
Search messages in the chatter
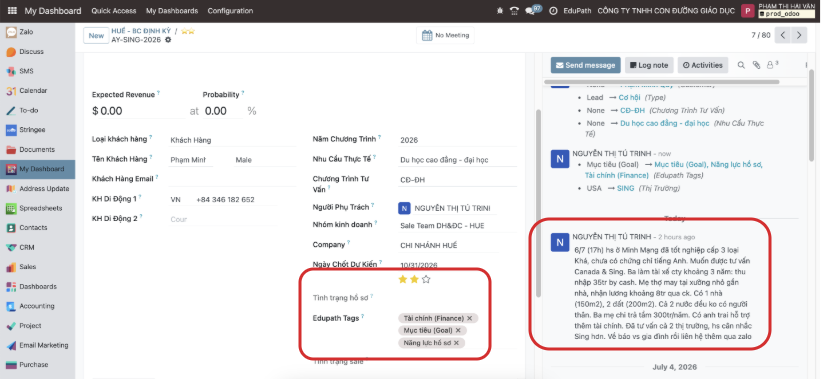[741, 65]
